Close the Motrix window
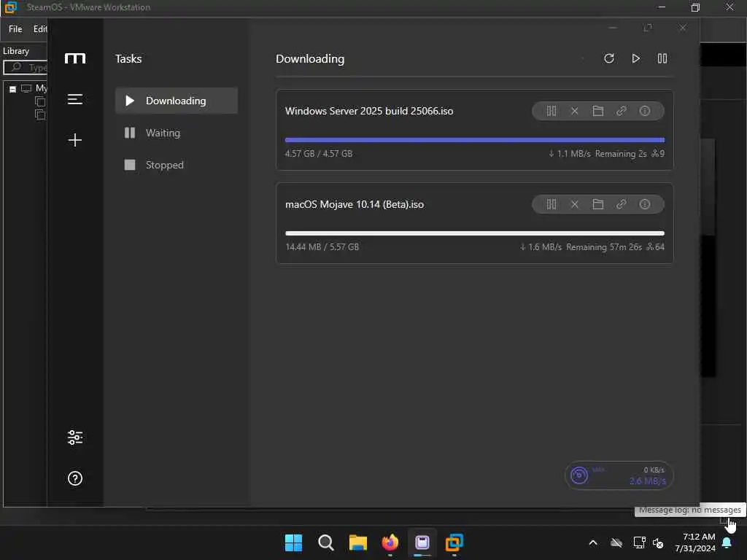 pos(683,28)
